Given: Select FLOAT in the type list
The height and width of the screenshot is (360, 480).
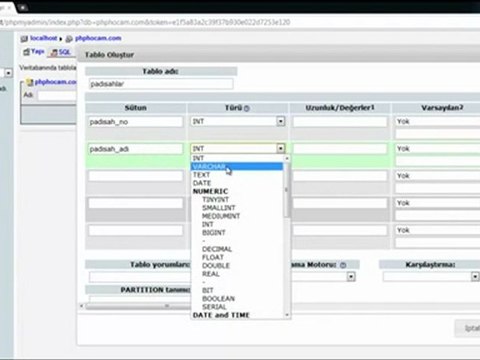Looking at the screenshot, I should [x=213, y=257].
